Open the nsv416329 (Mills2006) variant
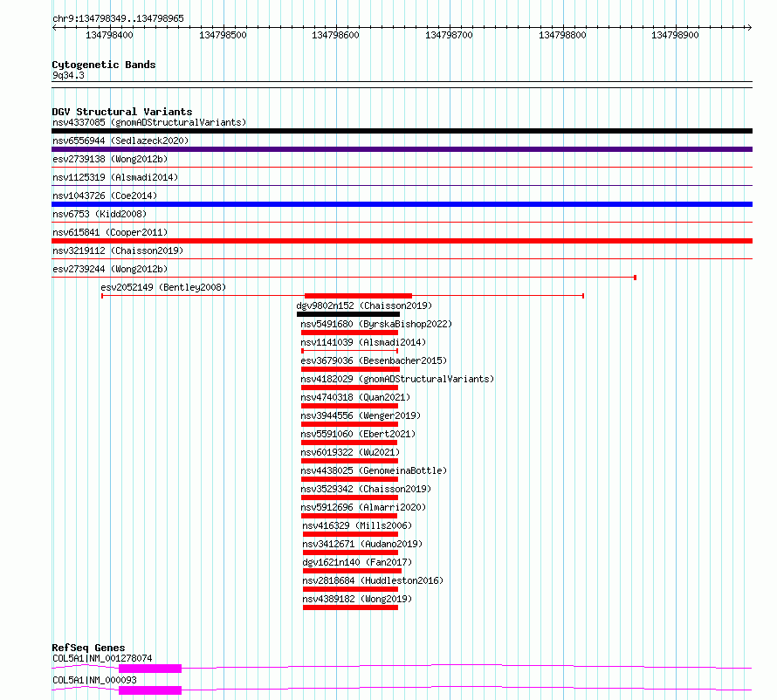 (357, 525)
